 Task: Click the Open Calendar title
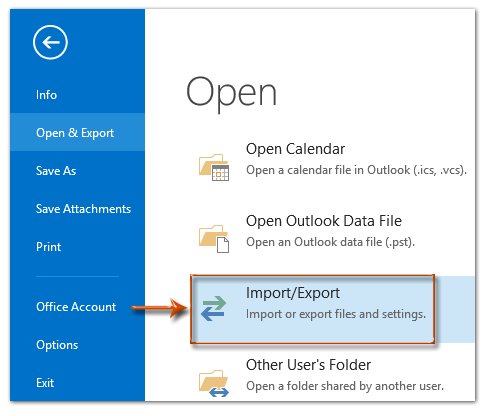pos(295,149)
